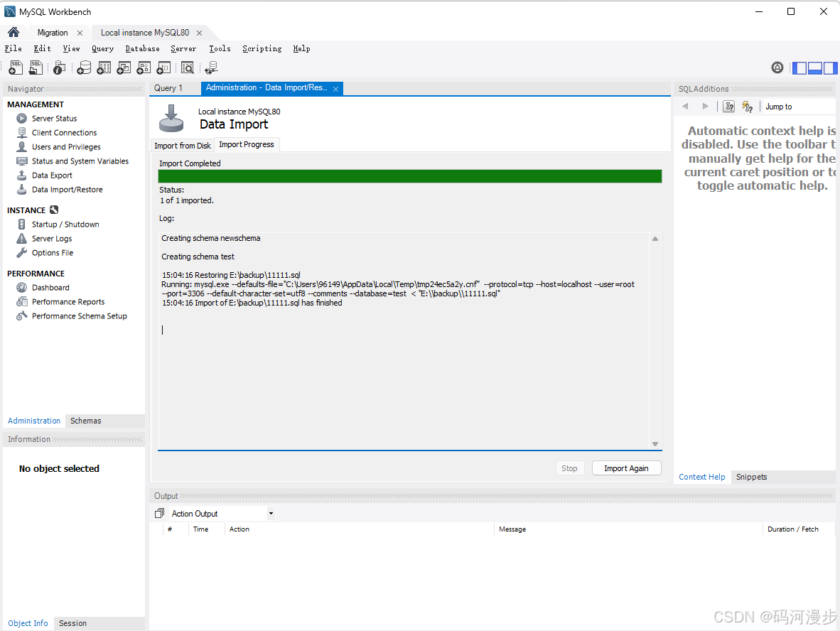The width and height of the screenshot is (840, 631).
Task: Select the Import Progress tab
Action: [247, 145]
